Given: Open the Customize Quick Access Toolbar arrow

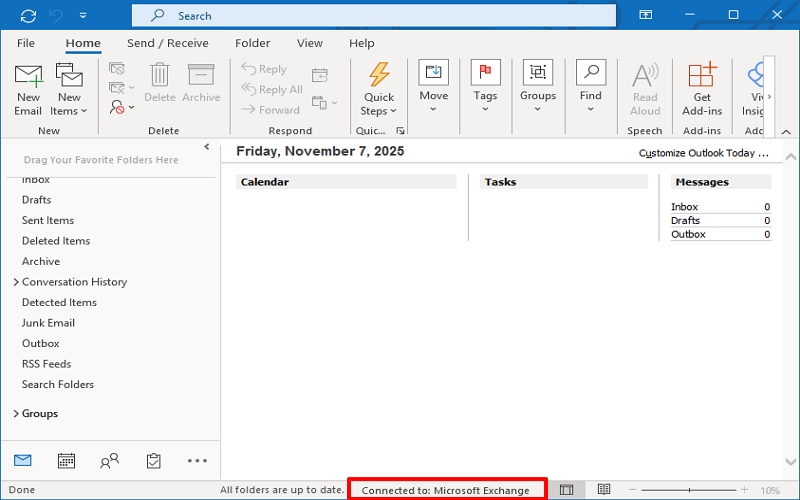Looking at the screenshot, I should pyautogui.click(x=83, y=16).
